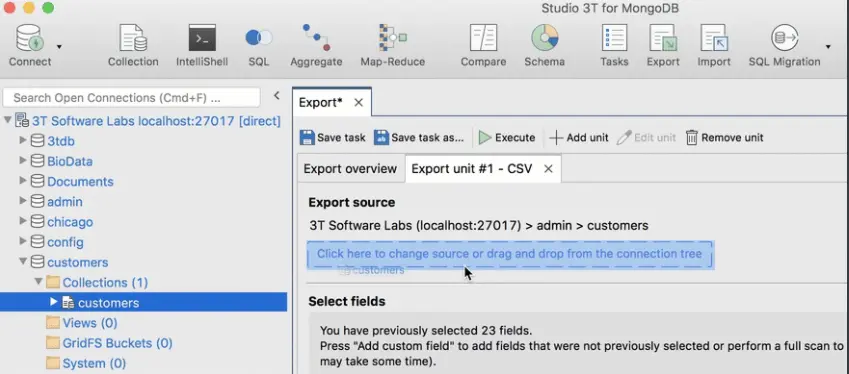Click the Search Open Connections field
The width and height of the screenshot is (849, 374).
[132, 98]
